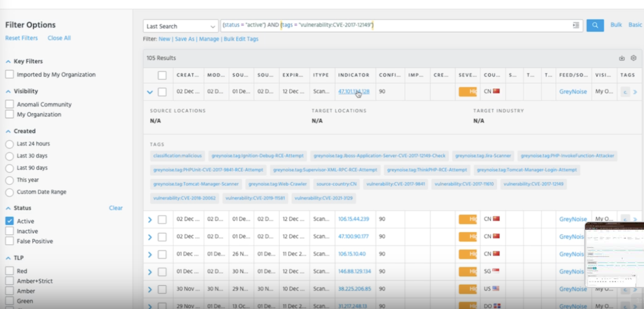
Task: Click the Singapore flag icon in the 146.88.129.134 row
Action: 496,271
